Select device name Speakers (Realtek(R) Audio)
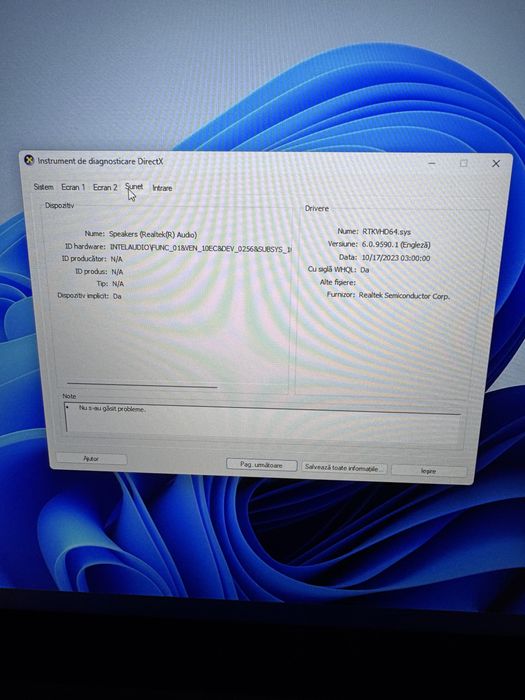The height and width of the screenshot is (700, 525). pyautogui.click(x=153, y=234)
